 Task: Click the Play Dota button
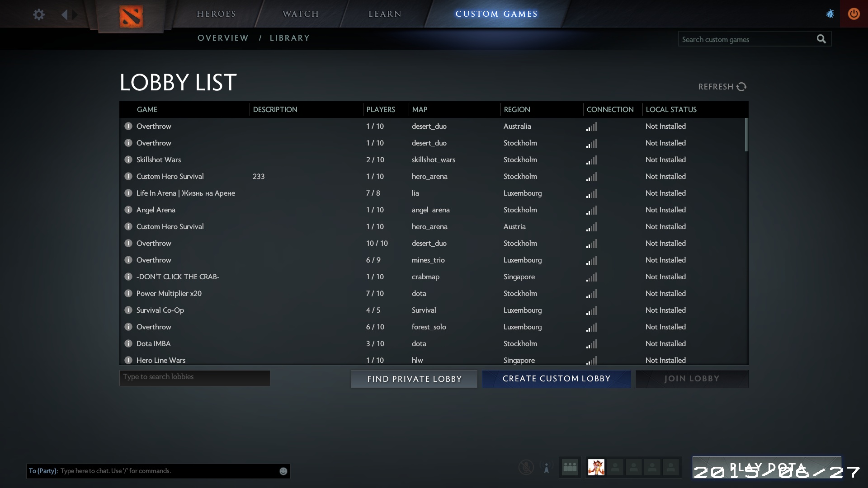[x=767, y=467]
